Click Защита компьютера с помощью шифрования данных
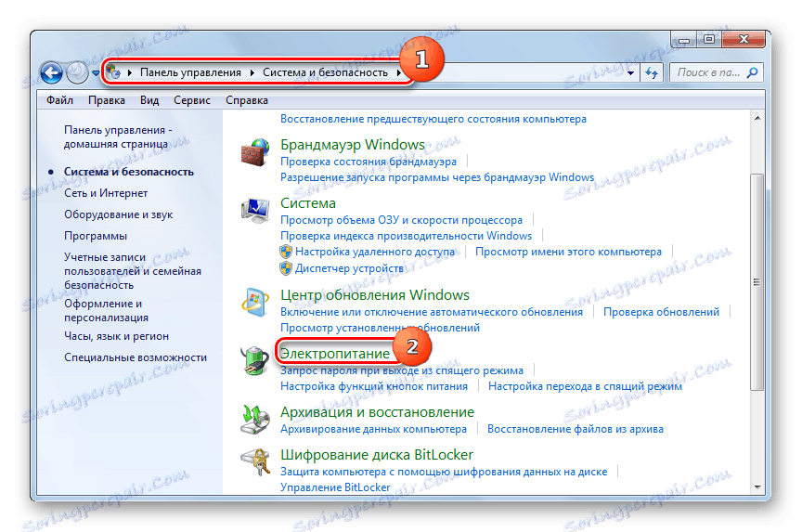 [x=444, y=472]
